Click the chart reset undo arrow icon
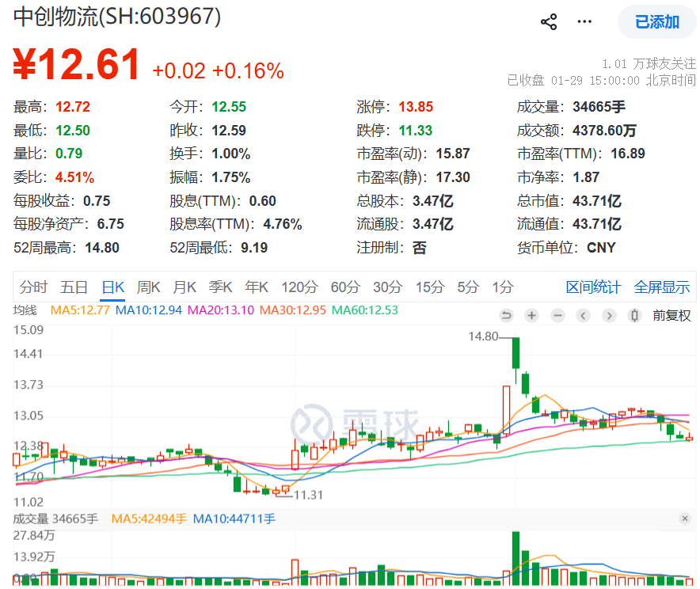700x589 pixels. click(x=506, y=316)
